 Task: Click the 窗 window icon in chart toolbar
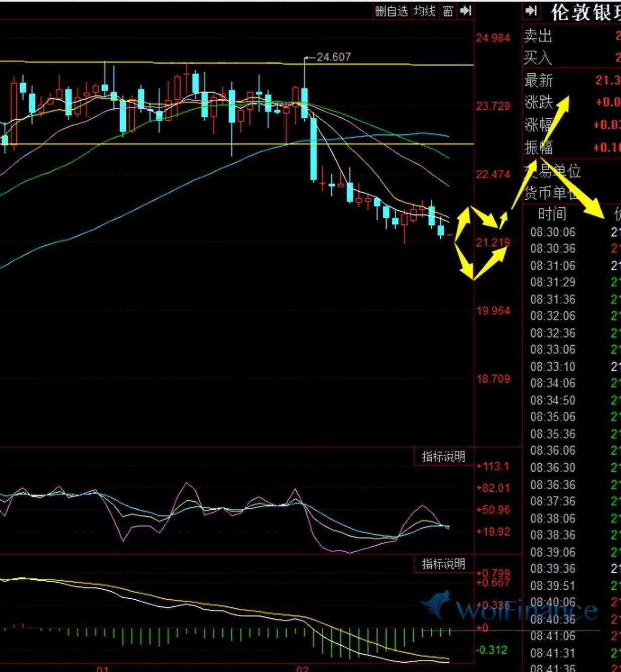448,11
